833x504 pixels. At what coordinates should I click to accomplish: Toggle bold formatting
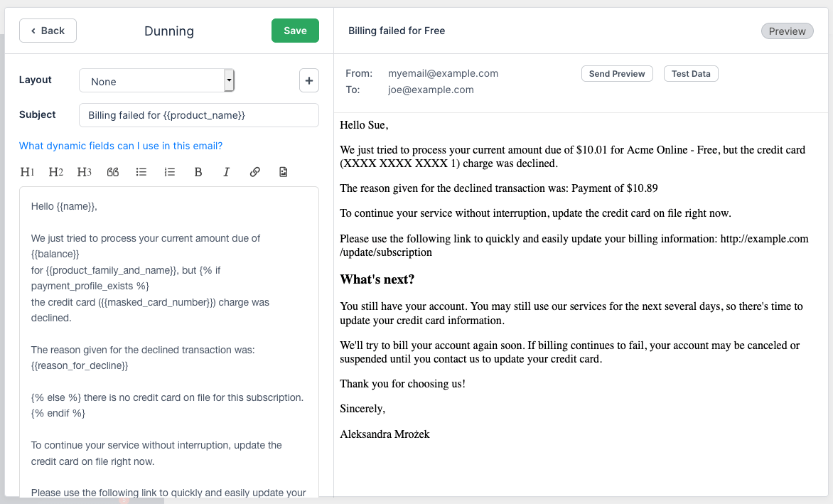pos(198,172)
